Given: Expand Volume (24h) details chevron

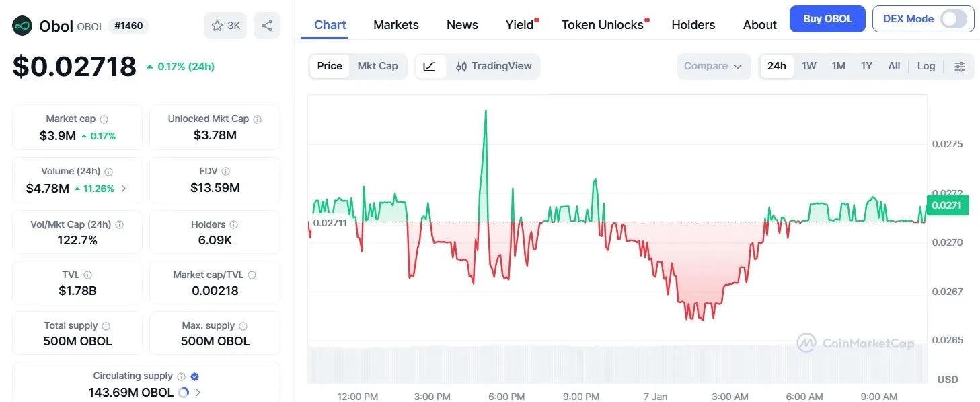Looking at the screenshot, I should tap(124, 189).
